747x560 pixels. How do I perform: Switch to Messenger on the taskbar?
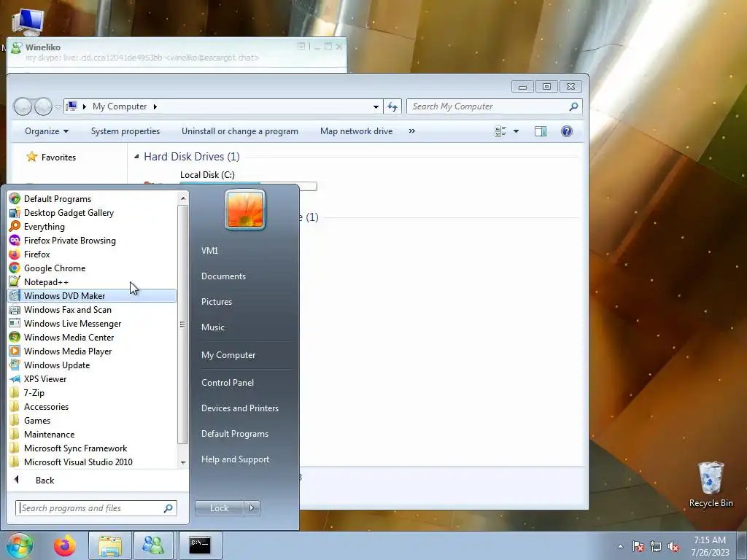[x=153, y=545]
